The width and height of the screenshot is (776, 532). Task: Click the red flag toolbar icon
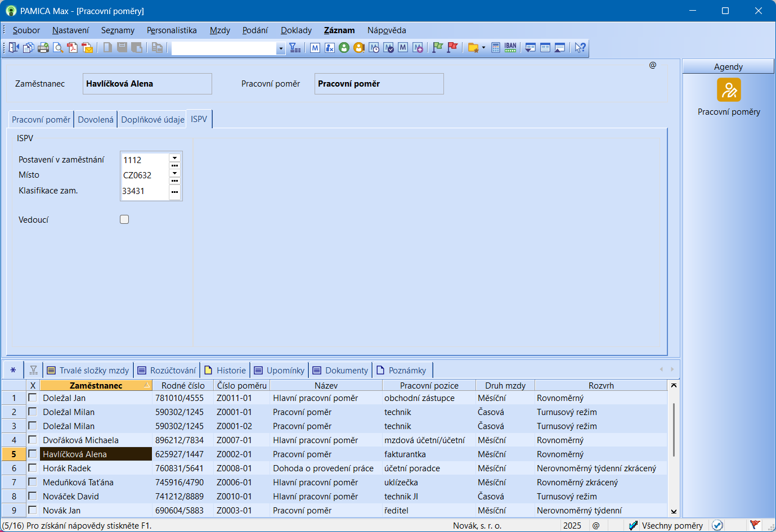coord(452,48)
